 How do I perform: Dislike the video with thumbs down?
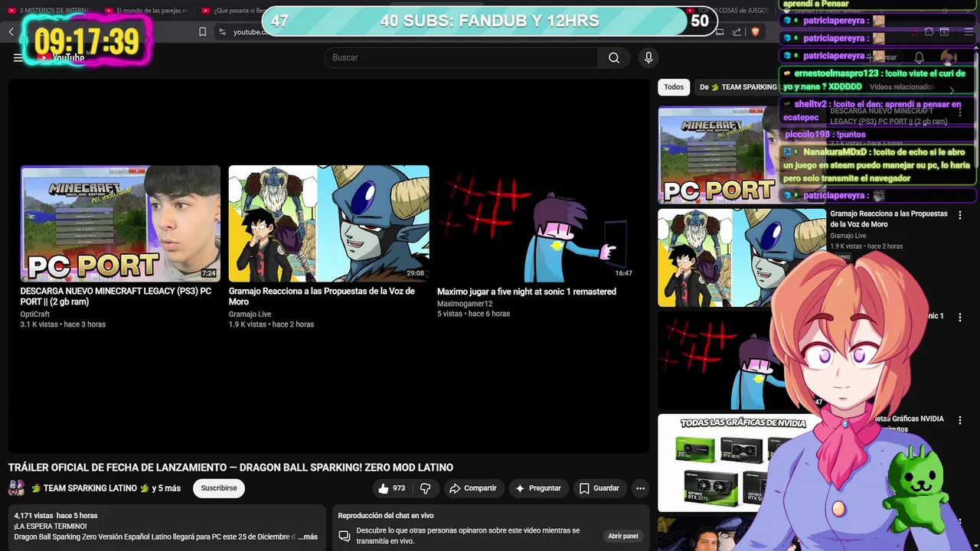426,488
